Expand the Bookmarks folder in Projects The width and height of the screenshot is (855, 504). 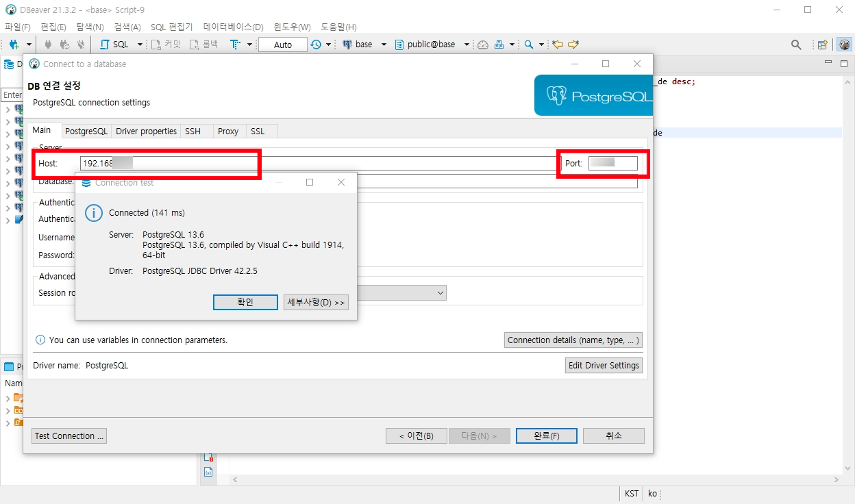point(8,398)
